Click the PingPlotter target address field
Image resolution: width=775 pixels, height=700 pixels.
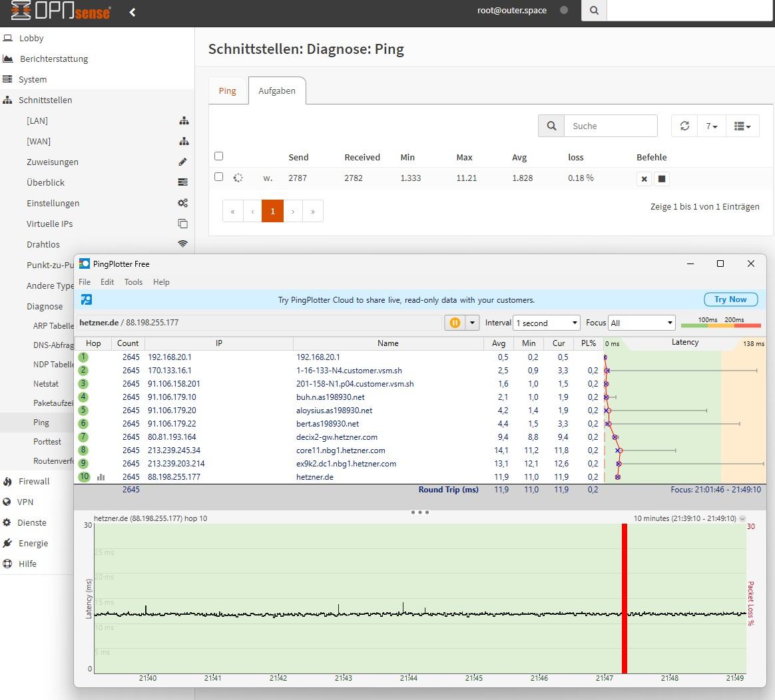[x=259, y=323]
